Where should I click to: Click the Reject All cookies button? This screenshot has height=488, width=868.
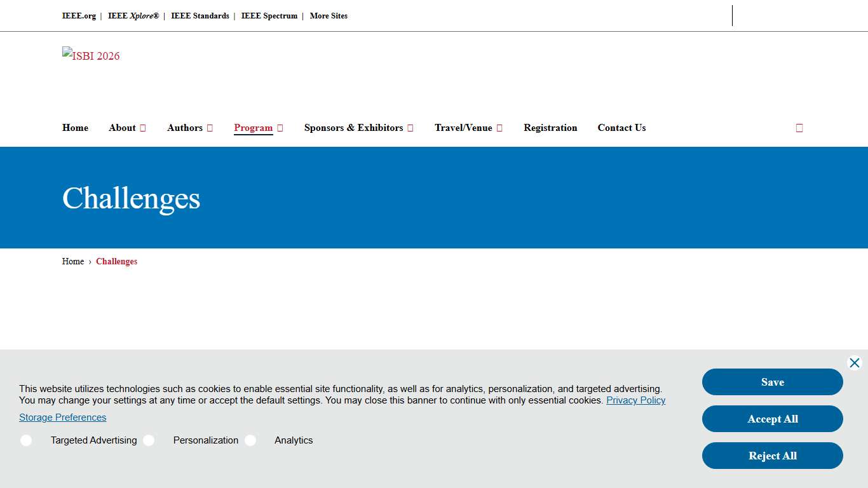(x=772, y=456)
